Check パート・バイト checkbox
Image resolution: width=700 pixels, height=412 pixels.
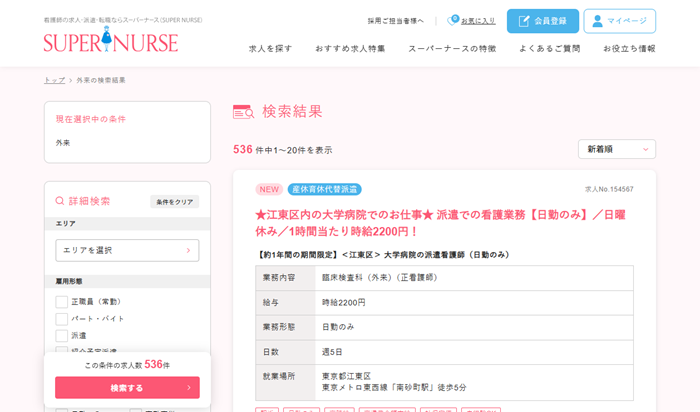pos(62,319)
